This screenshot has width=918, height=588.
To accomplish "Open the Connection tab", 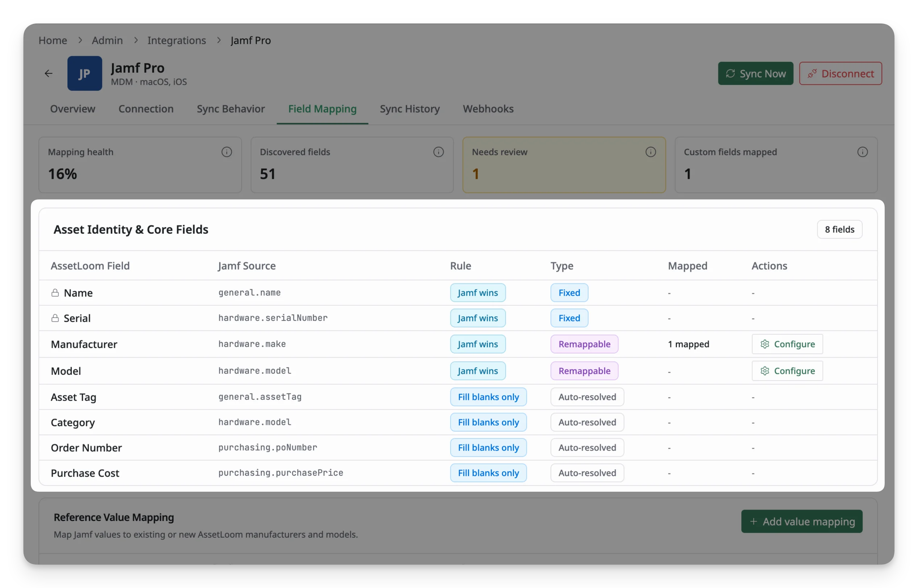I will click(x=146, y=109).
